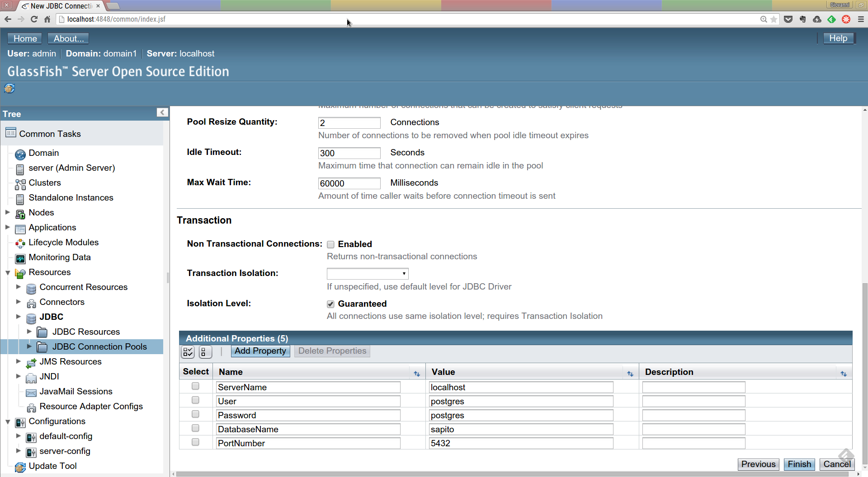Select the User property checkbox
This screenshot has height=477, width=868.
click(x=195, y=400)
